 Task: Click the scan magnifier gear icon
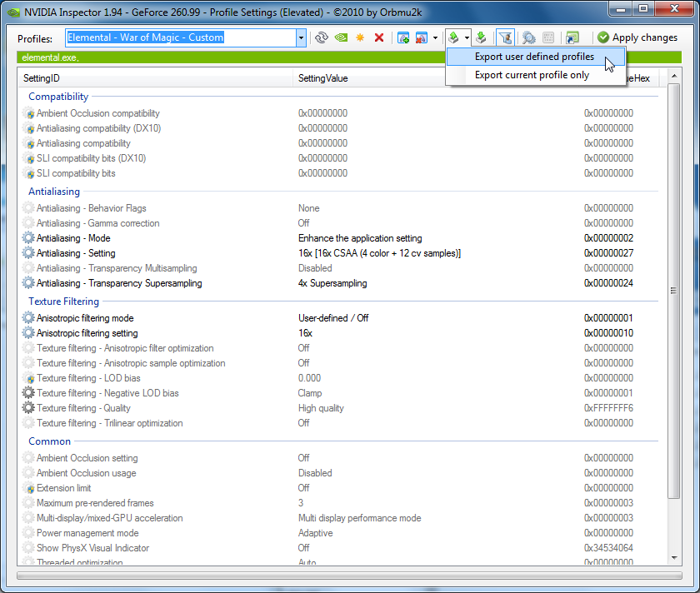coord(528,37)
